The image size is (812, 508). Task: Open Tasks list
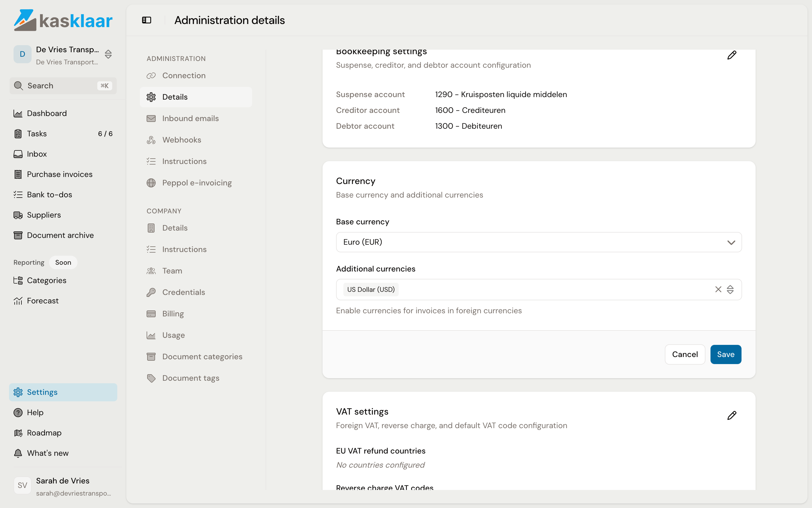coord(63,134)
